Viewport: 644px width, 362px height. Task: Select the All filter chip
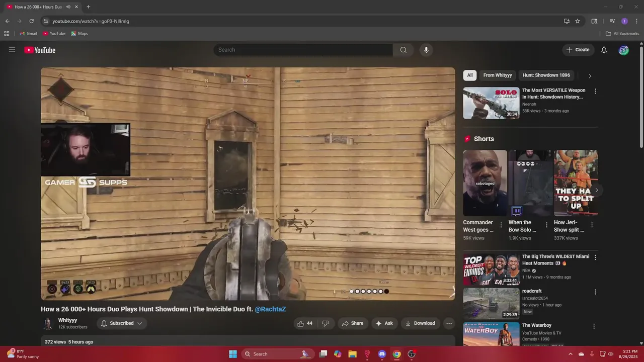point(470,75)
